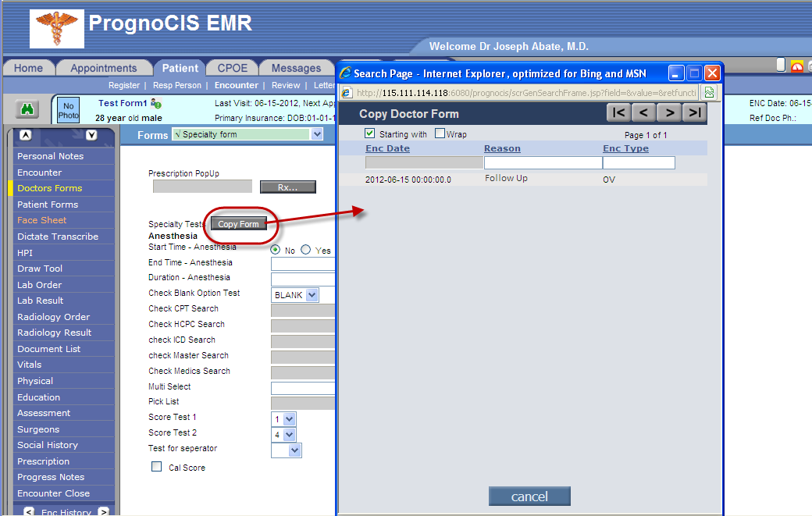The height and width of the screenshot is (516, 812).
Task: Click the Rx... button
Action: tap(288, 187)
